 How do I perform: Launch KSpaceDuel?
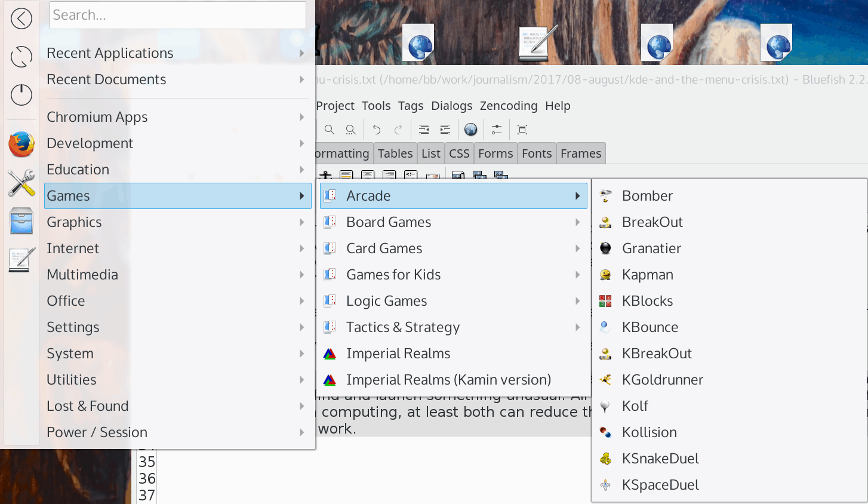[x=730, y=485]
